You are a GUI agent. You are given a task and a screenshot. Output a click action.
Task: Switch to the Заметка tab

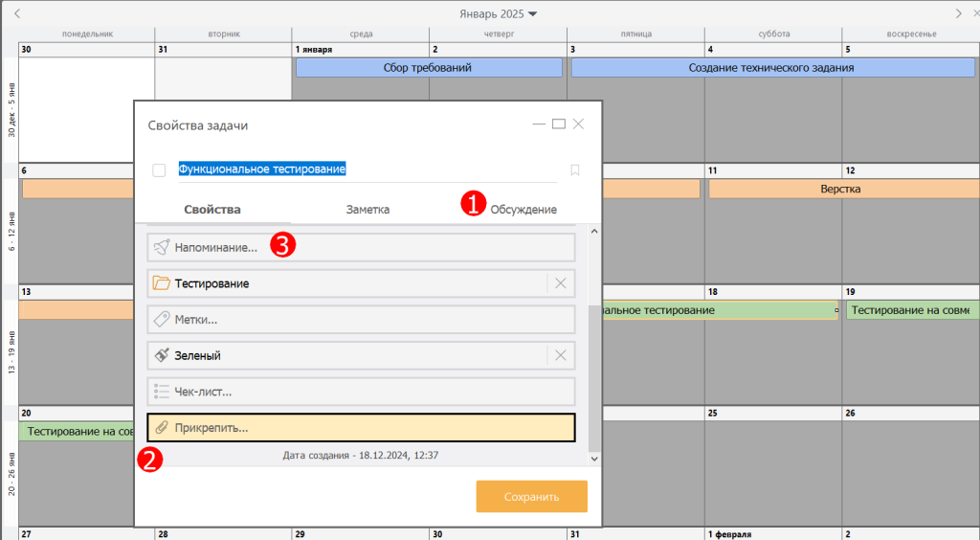click(x=367, y=210)
